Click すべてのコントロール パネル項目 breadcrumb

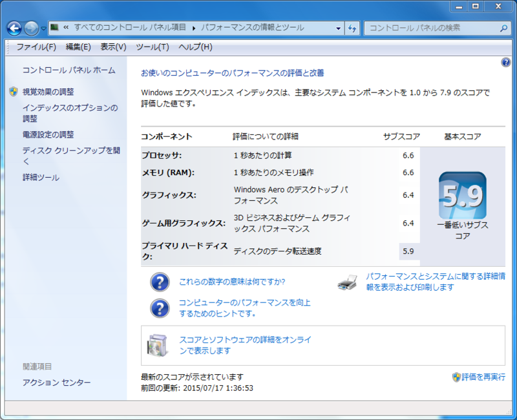(x=130, y=27)
